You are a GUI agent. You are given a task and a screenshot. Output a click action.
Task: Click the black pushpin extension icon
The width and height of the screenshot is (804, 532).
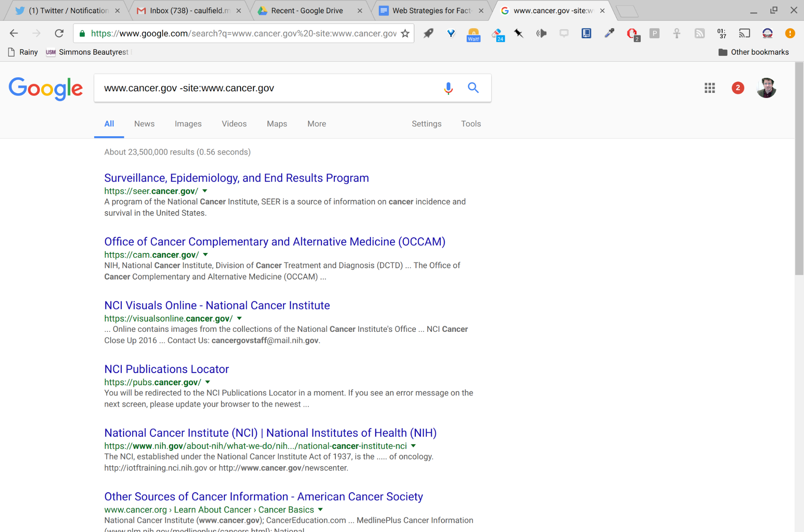tap(519, 33)
